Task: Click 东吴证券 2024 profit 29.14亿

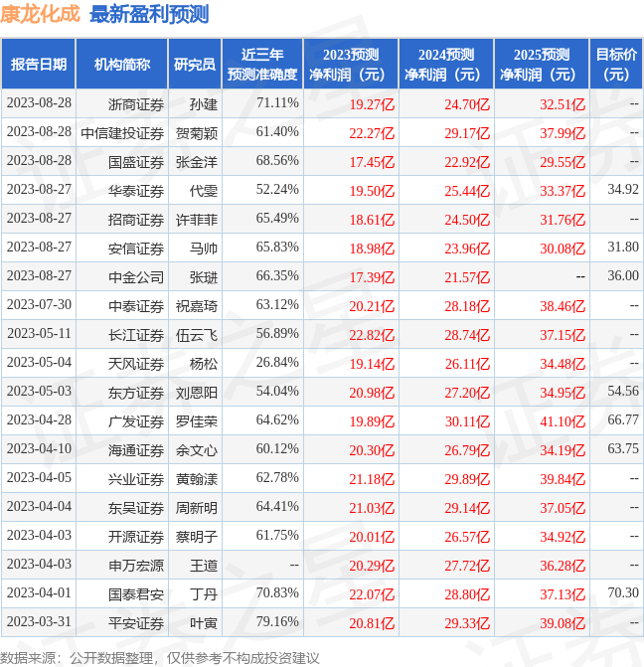Action: (467, 508)
